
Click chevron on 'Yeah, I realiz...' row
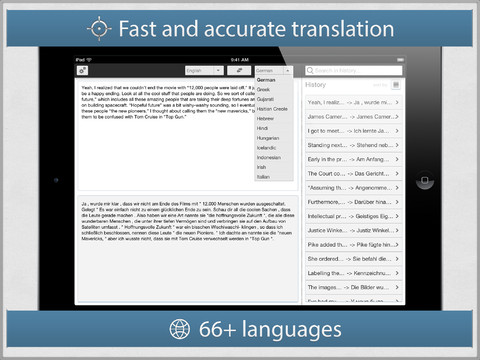397,102
